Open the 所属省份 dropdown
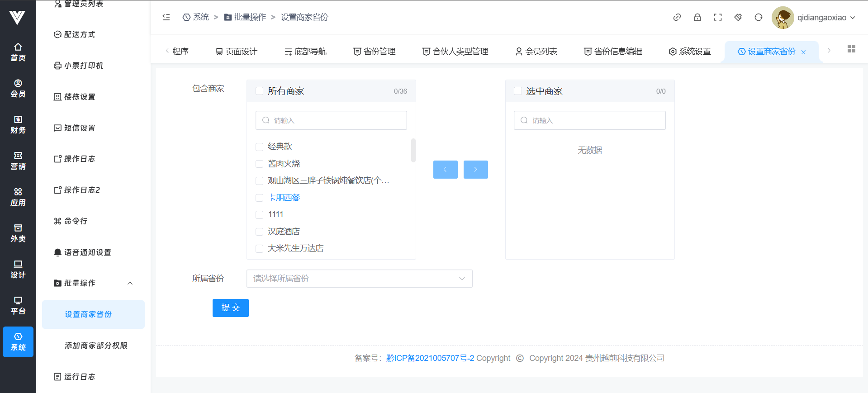 point(359,279)
